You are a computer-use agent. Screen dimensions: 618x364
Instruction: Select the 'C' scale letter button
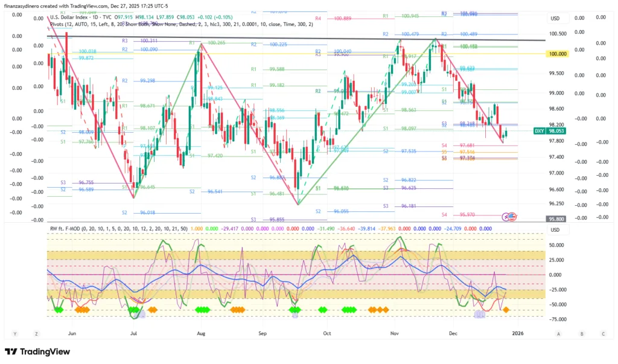pyautogui.click(x=603, y=333)
